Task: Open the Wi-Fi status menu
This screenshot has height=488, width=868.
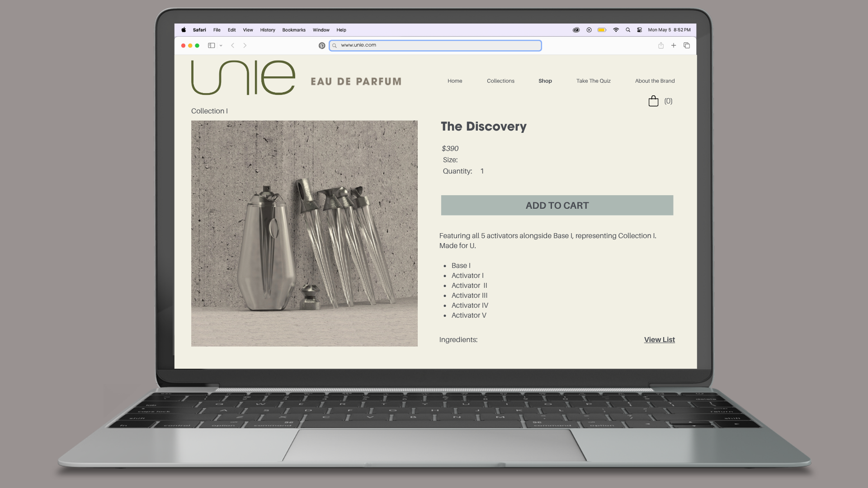Action: (616, 30)
